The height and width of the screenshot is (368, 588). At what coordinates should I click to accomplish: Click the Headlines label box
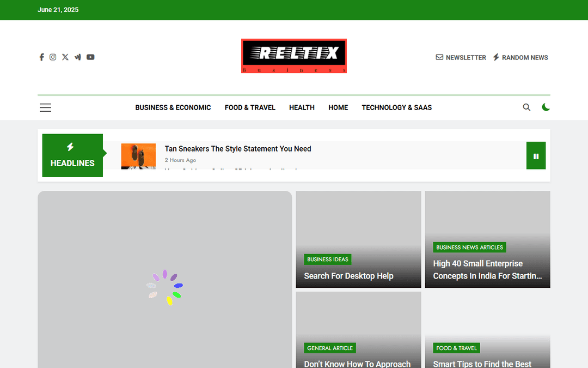coord(72,155)
